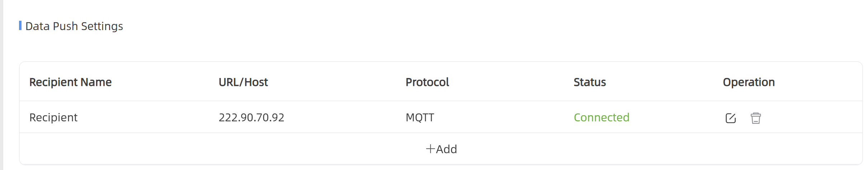
Task: Click the plus icon beside Add
Action: click(x=430, y=149)
